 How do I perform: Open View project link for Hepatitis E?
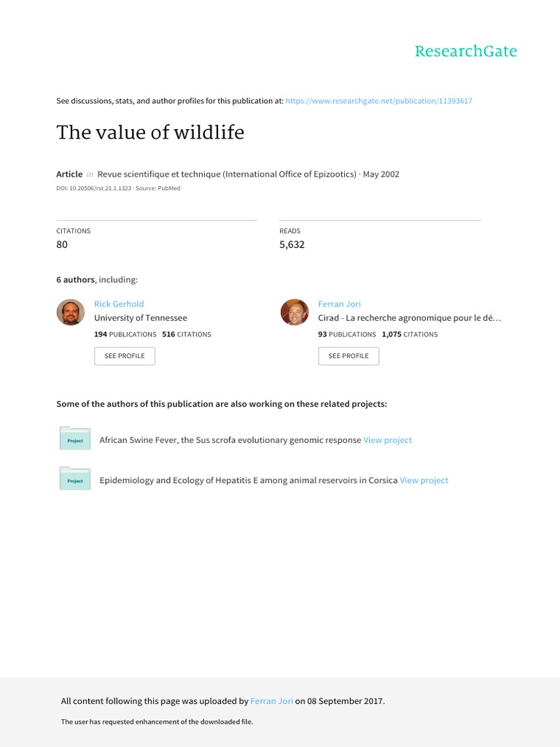[424, 480]
